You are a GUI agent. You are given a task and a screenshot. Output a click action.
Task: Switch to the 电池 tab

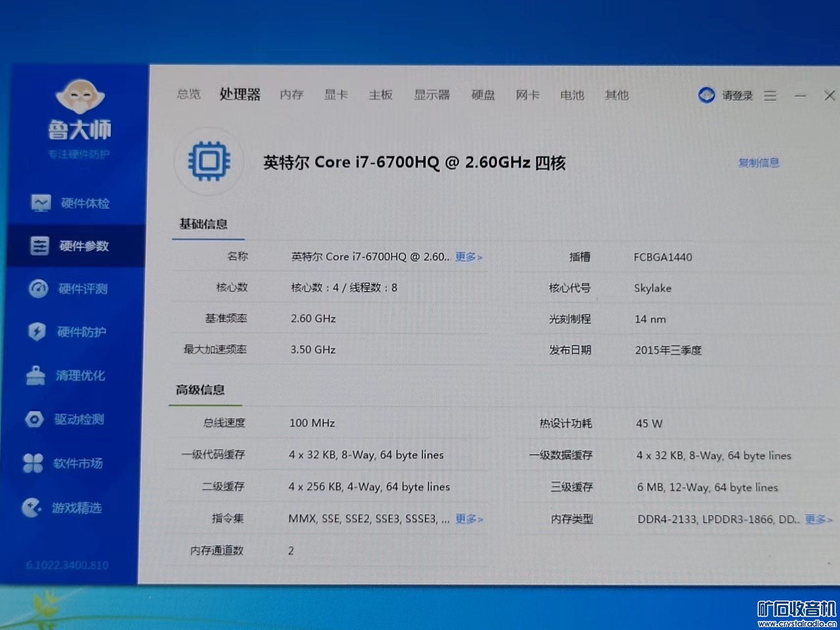(x=572, y=94)
